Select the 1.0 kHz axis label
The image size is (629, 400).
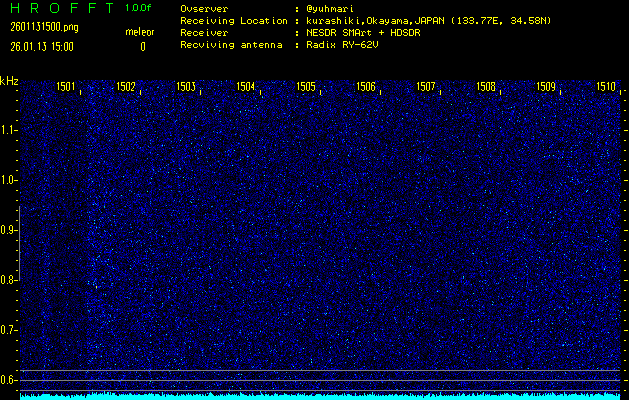point(9,180)
